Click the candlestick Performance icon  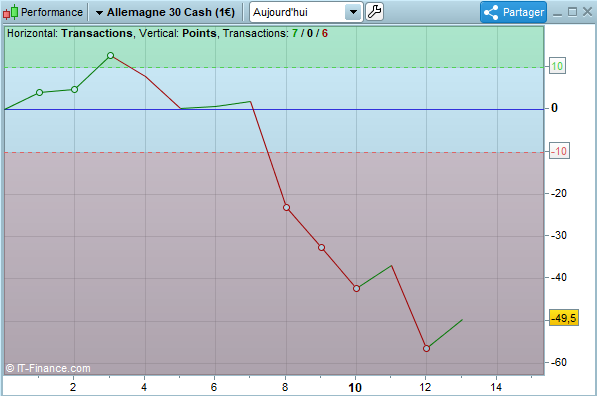click(x=10, y=12)
